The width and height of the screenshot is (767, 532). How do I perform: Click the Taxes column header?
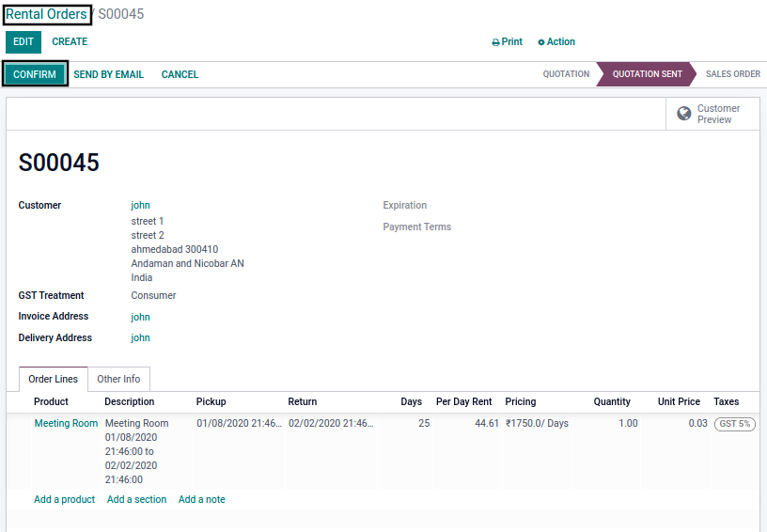pos(726,401)
